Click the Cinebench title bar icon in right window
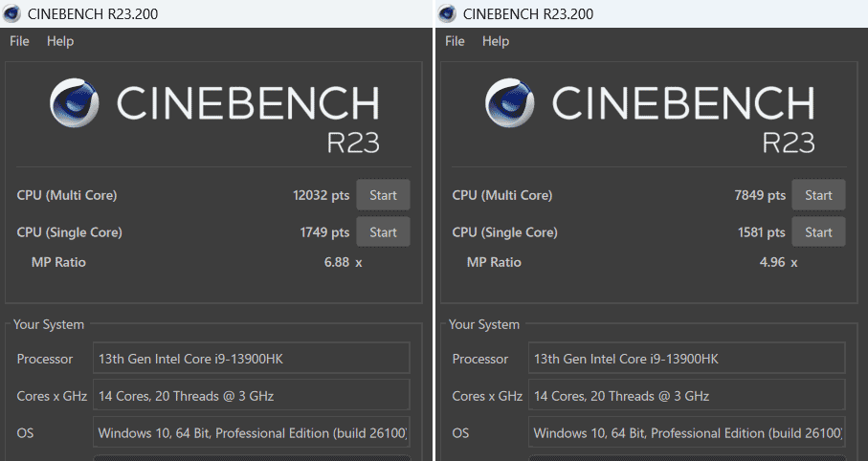Image resolution: width=868 pixels, height=461 pixels. [447, 13]
